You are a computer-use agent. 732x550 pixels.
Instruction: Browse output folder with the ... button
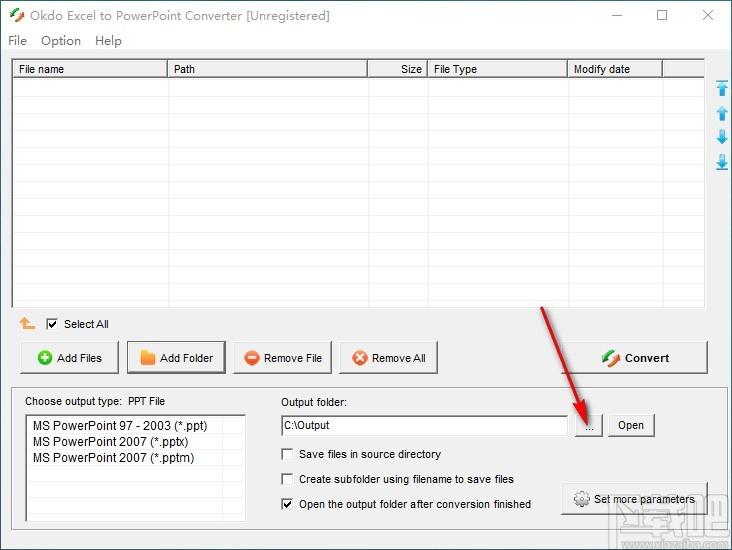click(589, 425)
